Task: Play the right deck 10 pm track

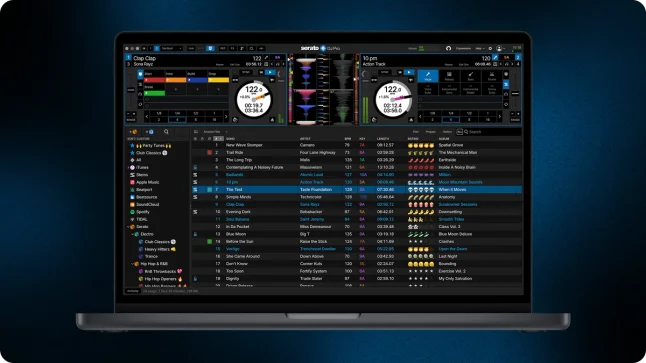Action: (x=409, y=73)
